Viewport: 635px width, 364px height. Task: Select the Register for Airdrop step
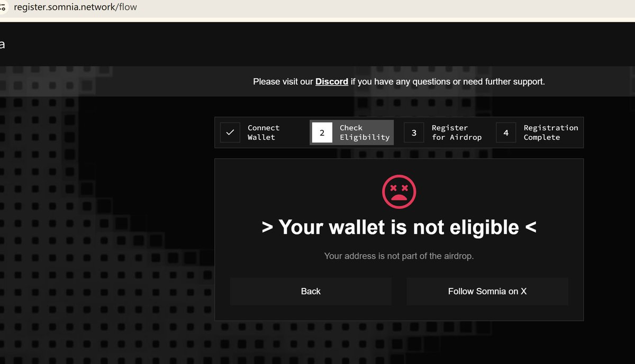(x=457, y=132)
